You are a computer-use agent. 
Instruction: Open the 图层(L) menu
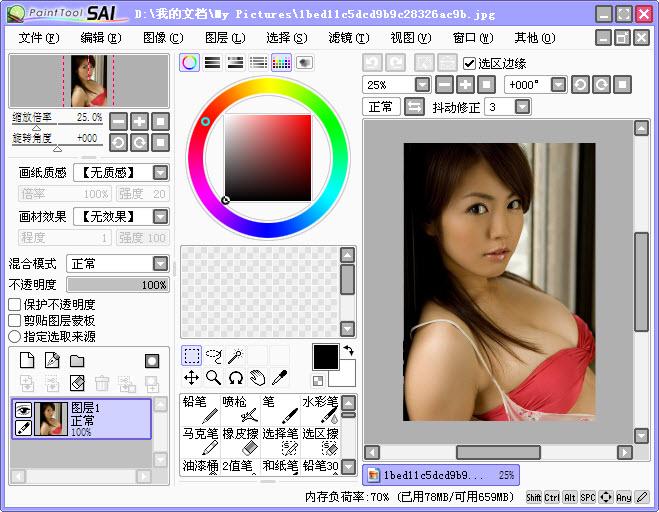pyautogui.click(x=225, y=38)
